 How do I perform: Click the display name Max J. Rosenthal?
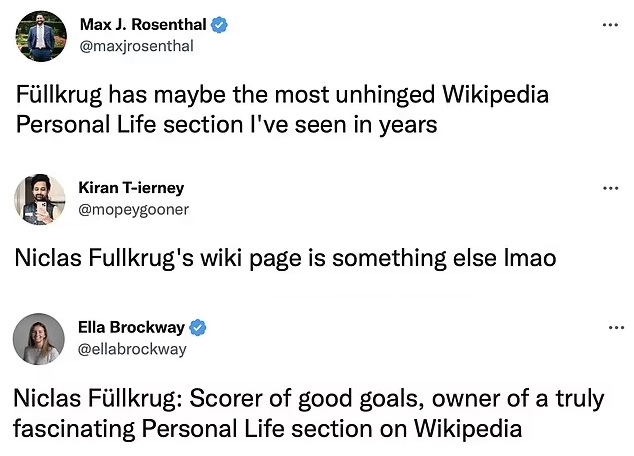pyautogui.click(x=143, y=24)
